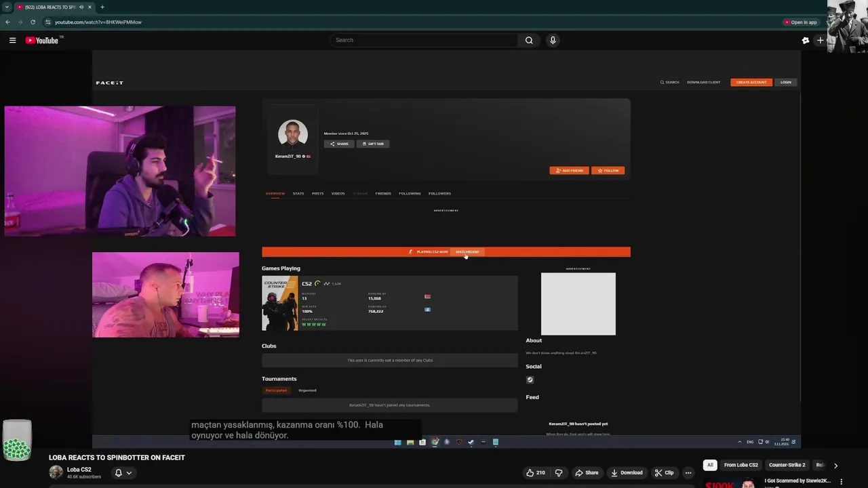The width and height of the screenshot is (868, 488).
Task: Open options for 'I Got Scammed' video
Action: pyautogui.click(x=842, y=482)
